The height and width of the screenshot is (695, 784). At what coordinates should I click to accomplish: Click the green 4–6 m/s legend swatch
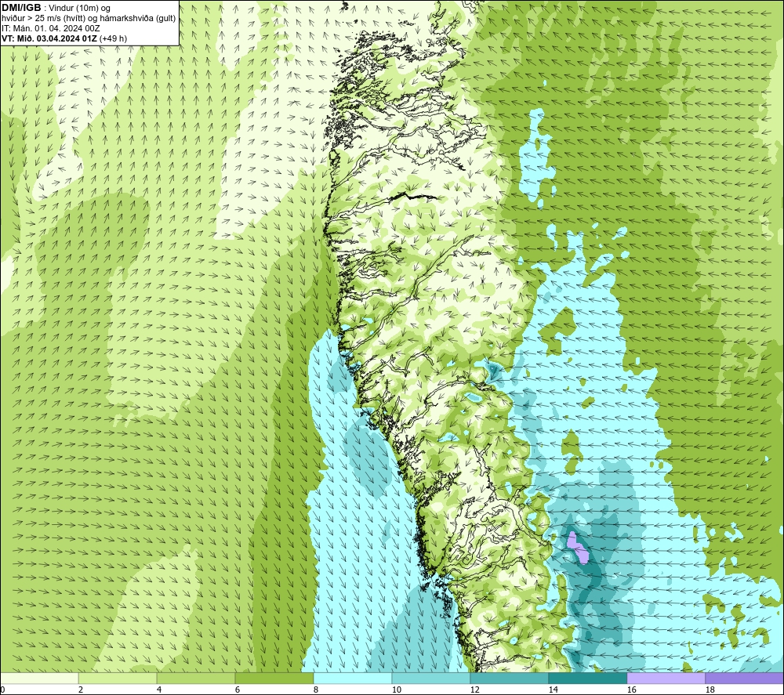coord(196,678)
